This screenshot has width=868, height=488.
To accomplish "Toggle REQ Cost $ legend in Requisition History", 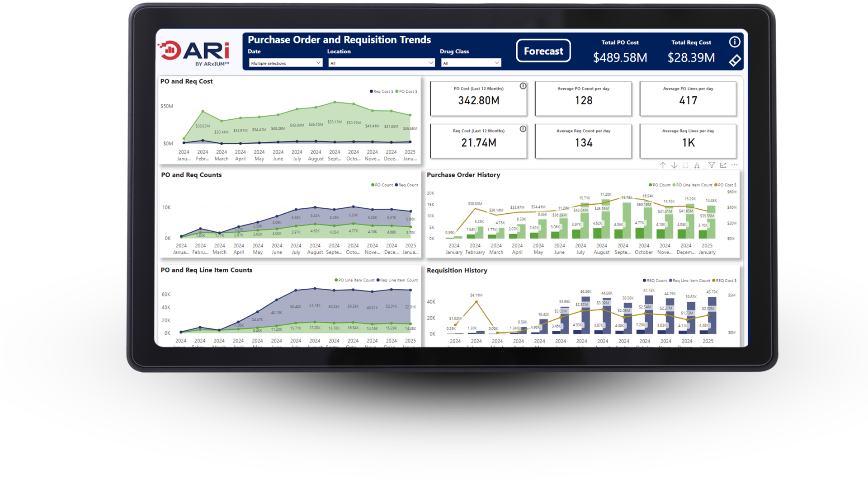I will tap(725, 281).
